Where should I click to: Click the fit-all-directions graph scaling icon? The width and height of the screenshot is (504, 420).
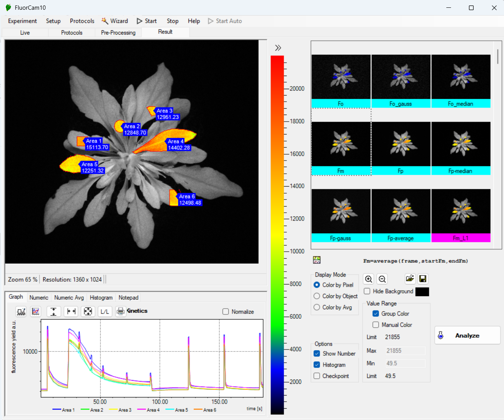[88, 312]
